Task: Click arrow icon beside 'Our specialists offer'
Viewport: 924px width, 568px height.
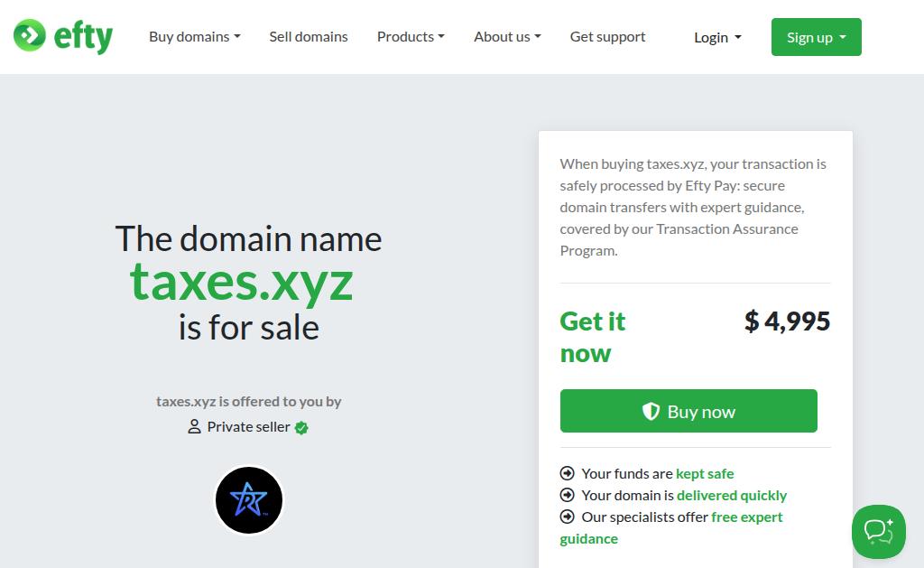Action: [x=568, y=517]
